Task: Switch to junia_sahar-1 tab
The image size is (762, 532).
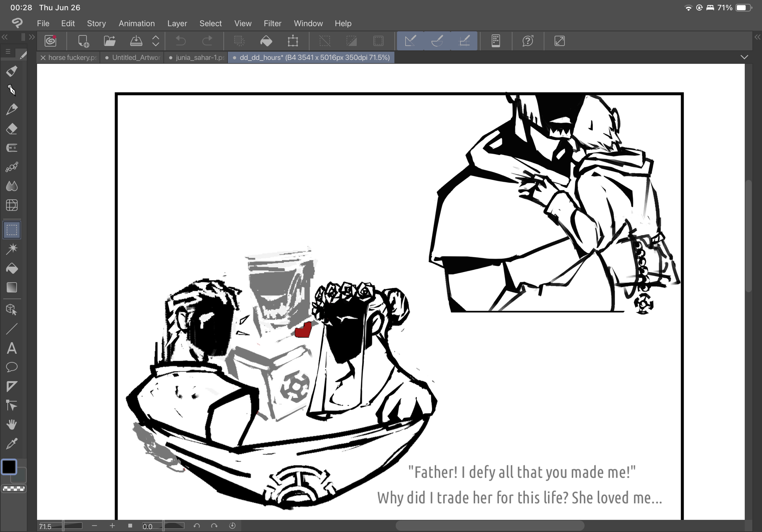Action: [x=196, y=58]
